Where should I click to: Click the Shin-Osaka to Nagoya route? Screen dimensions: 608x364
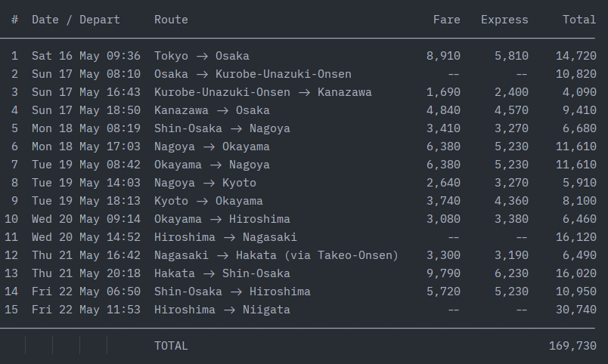(222, 128)
